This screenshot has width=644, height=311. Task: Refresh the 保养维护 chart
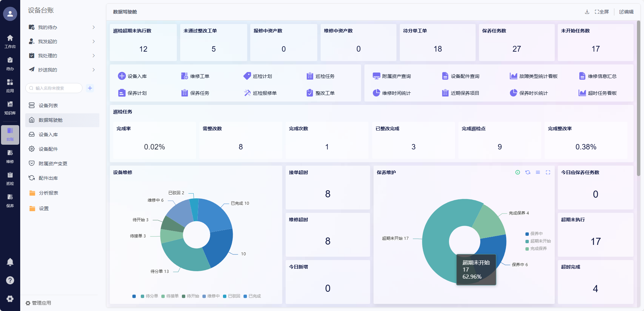(528, 172)
